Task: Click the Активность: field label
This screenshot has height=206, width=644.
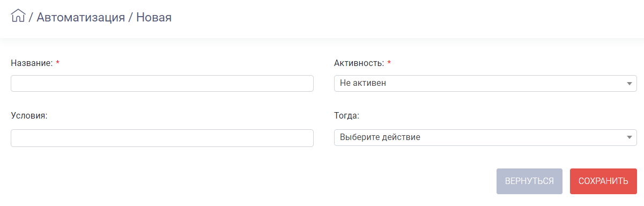Action: coord(359,63)
